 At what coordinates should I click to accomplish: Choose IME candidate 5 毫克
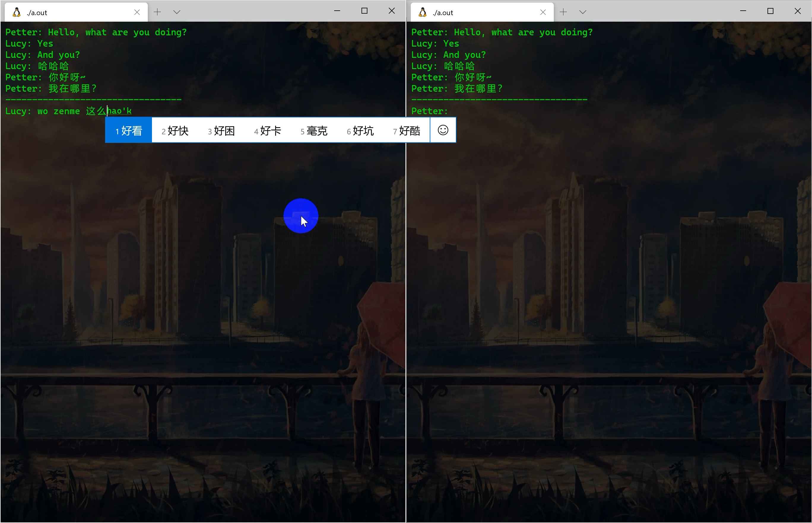pos(314,130)
